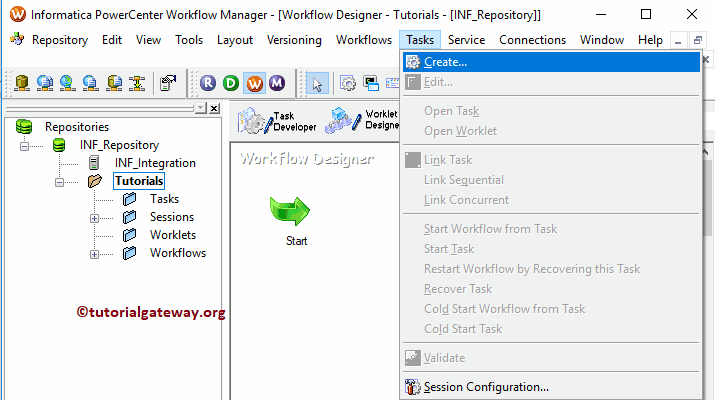Screen dimensions: 715x400
Task: Click the open folder icon beside Tutorials
Action: click(x=94, y=181)
